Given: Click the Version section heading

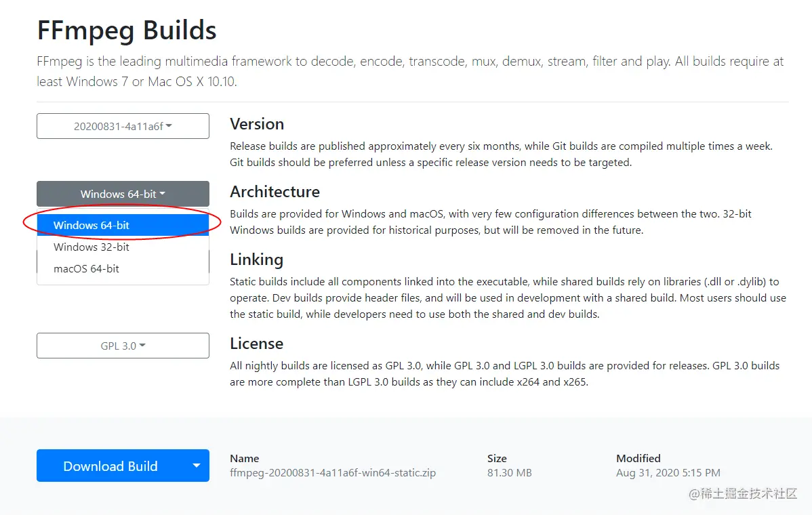Looking at the screenshot, I should coord(257,124).
